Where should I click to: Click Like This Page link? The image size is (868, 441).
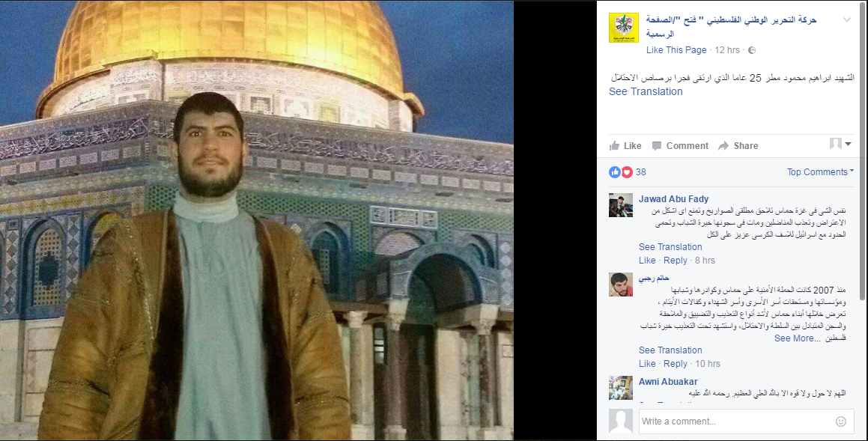[676, 50]
